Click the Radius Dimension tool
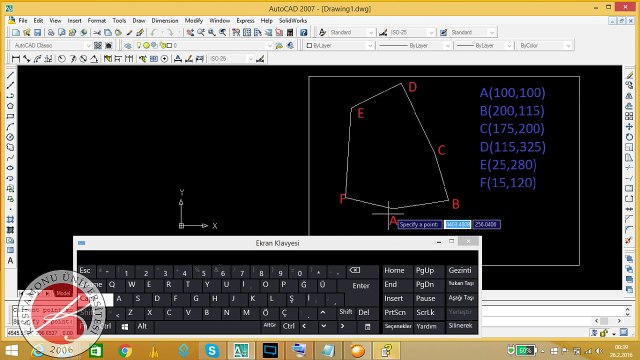640x360 pixels. [x=62, y=59]
